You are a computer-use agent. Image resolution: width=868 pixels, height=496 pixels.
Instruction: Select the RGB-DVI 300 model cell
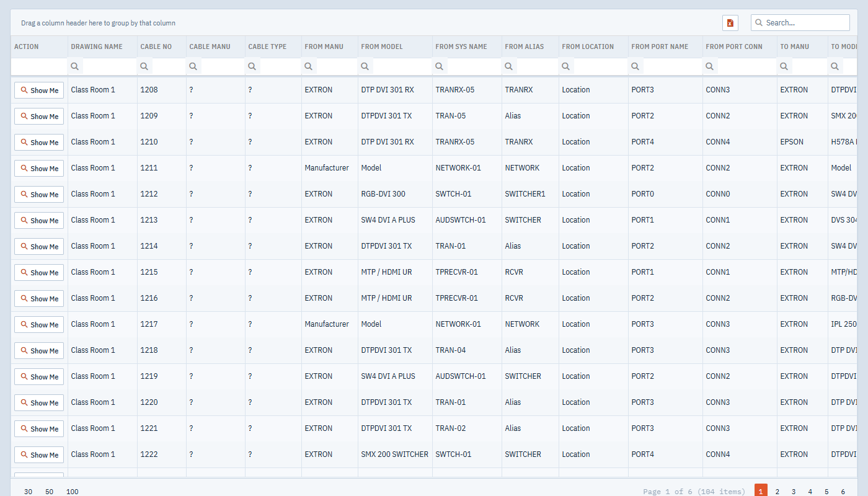(x=395, y=194)
